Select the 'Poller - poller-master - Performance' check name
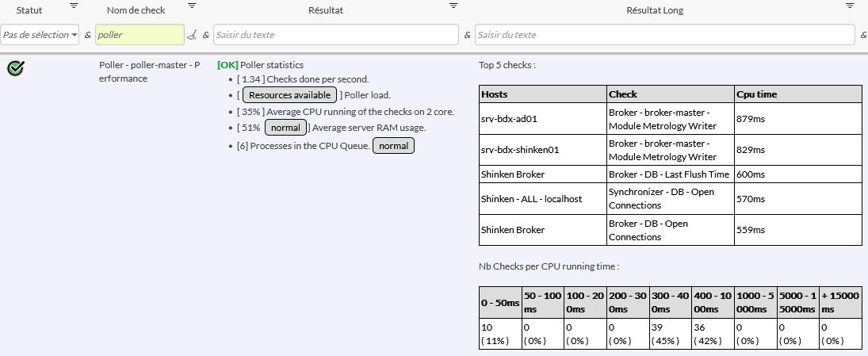 (x=149, y=72)
